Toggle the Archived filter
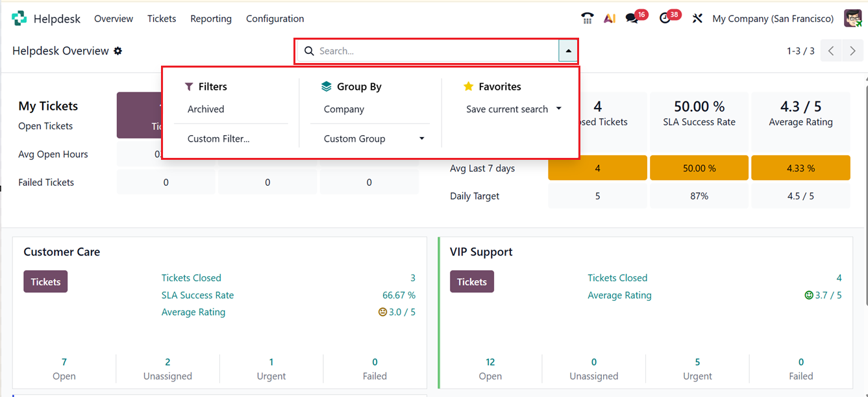Viewport: 868px width, 397px height. pyautogui.click(x=206, y=109)
